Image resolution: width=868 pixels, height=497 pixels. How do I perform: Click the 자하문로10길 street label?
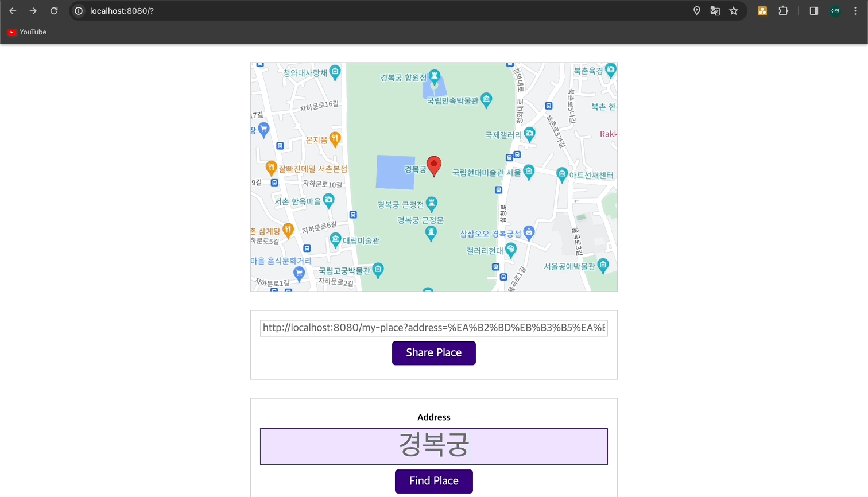tap(323, 184)
